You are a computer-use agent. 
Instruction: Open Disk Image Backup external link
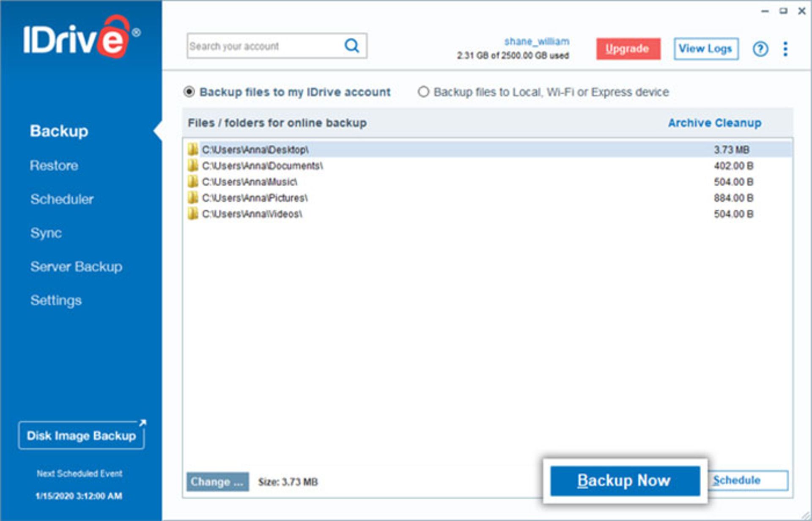pos(81,436)
